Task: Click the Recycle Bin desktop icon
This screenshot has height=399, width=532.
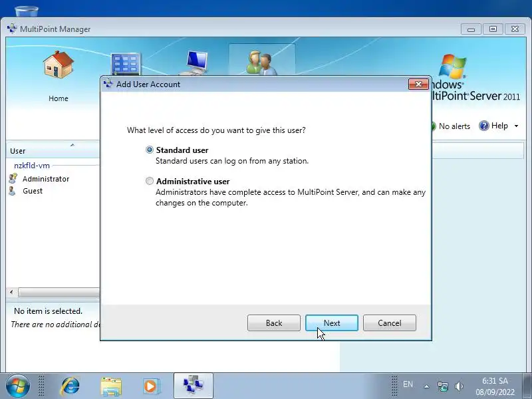Action: [27, 11]
